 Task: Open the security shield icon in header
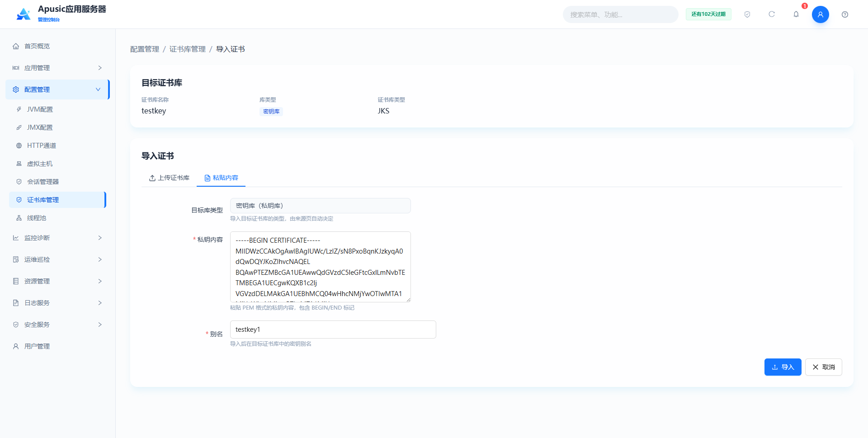pyautogui.click(x=747, y=14)
